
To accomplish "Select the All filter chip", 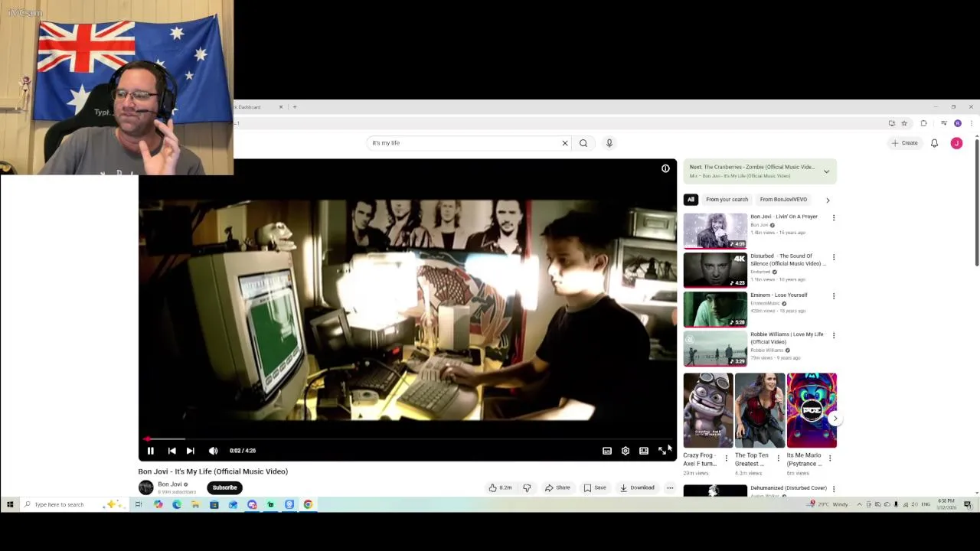I will (x=691, y=200).
